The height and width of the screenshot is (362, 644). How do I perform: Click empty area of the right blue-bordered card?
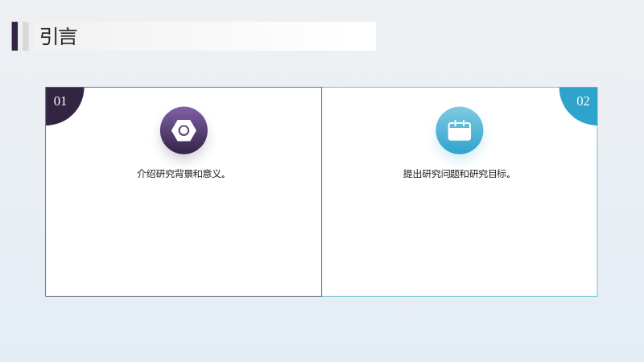[459, 238]
